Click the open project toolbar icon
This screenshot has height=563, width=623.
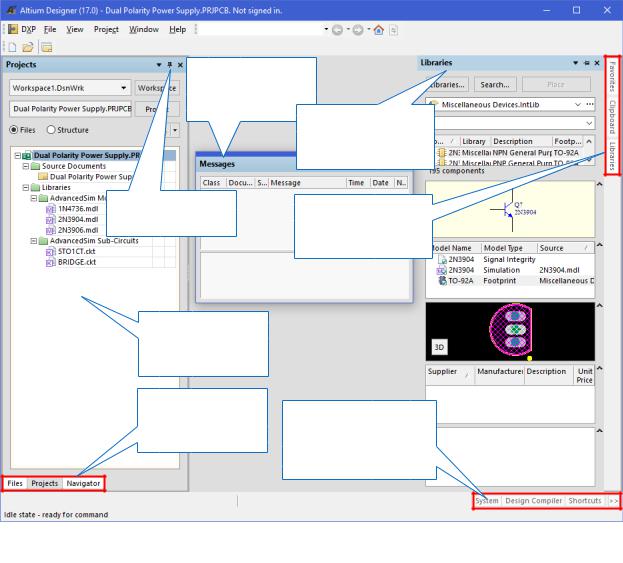pyautogui.click(x=47, y=47)
